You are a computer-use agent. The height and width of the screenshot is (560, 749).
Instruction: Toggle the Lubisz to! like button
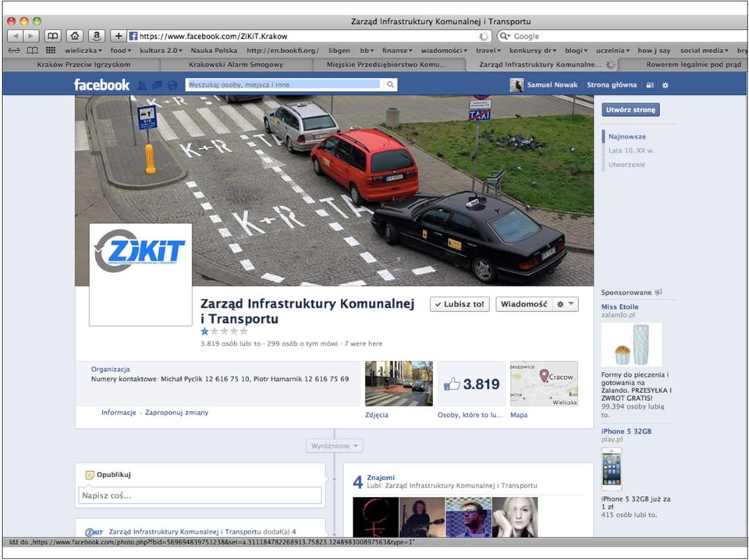tap(460, 304)
